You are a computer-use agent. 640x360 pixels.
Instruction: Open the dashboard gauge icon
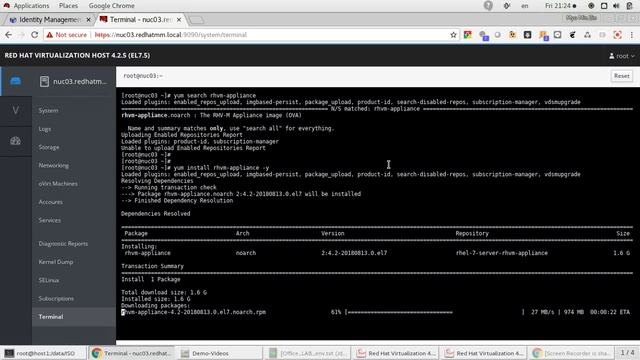pyautogui.click(x=16, y=141)
